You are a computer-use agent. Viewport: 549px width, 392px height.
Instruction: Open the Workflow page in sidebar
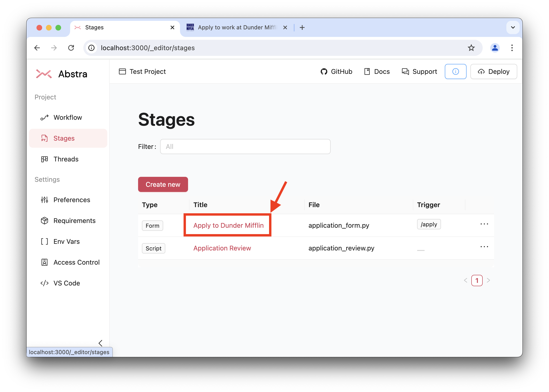coord(68,118)
